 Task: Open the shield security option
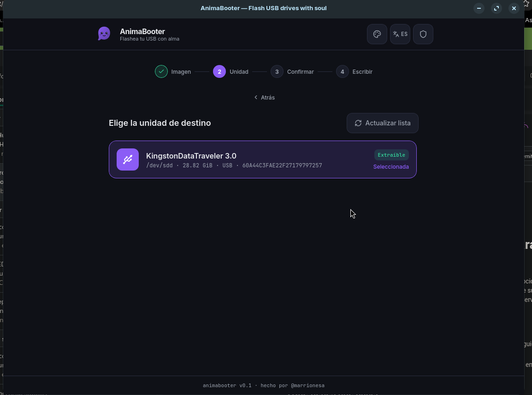pyautogui.click(x=423, y=34)
